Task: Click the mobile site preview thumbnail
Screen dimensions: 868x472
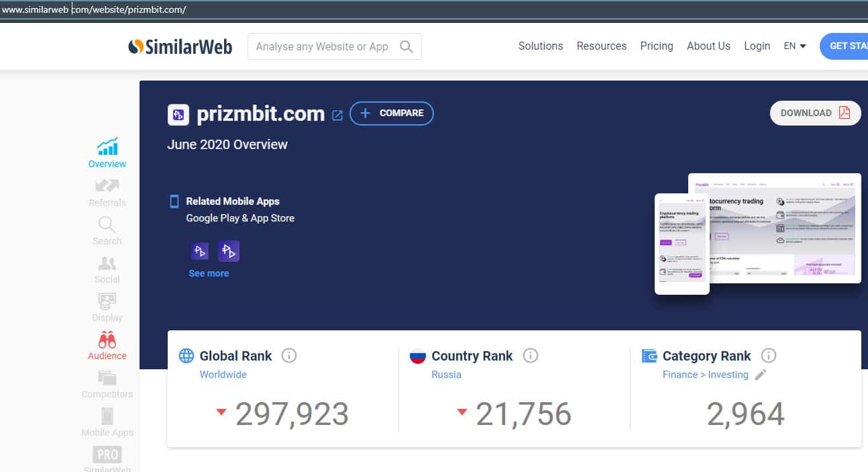Action: click(x=682, y=244)
